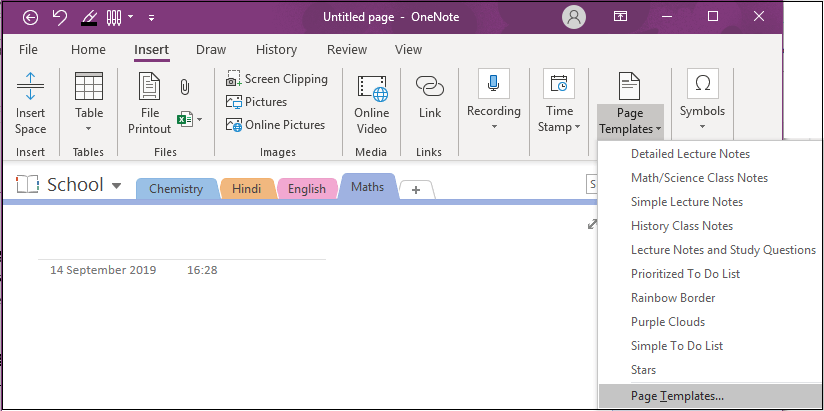Expand the Symbols dropdown arrow
Screen dimensions: 824x411
point(703,127)
